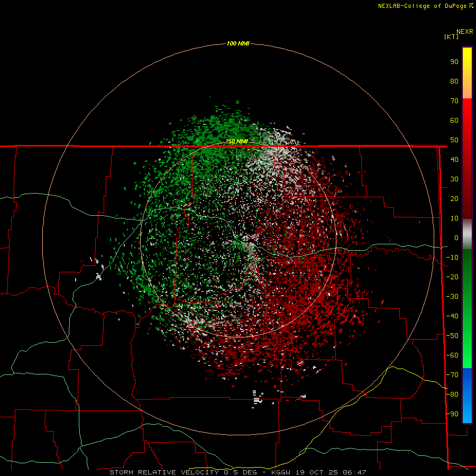
Task: Click the -50 value on the velocity scale
Action: [452, 336]
